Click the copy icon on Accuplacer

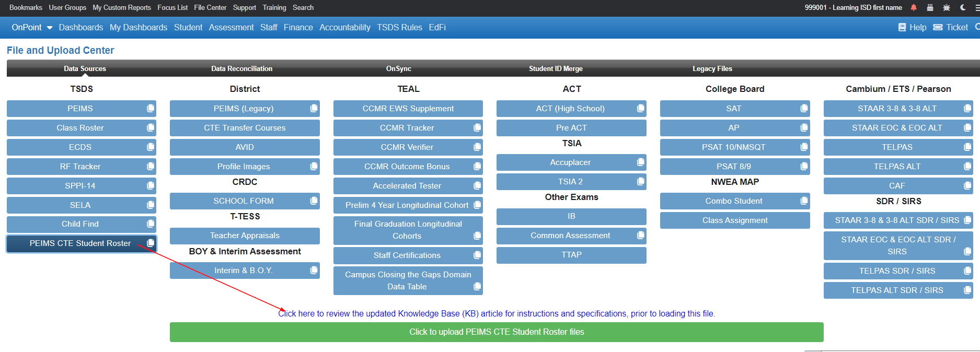point(640,162)
